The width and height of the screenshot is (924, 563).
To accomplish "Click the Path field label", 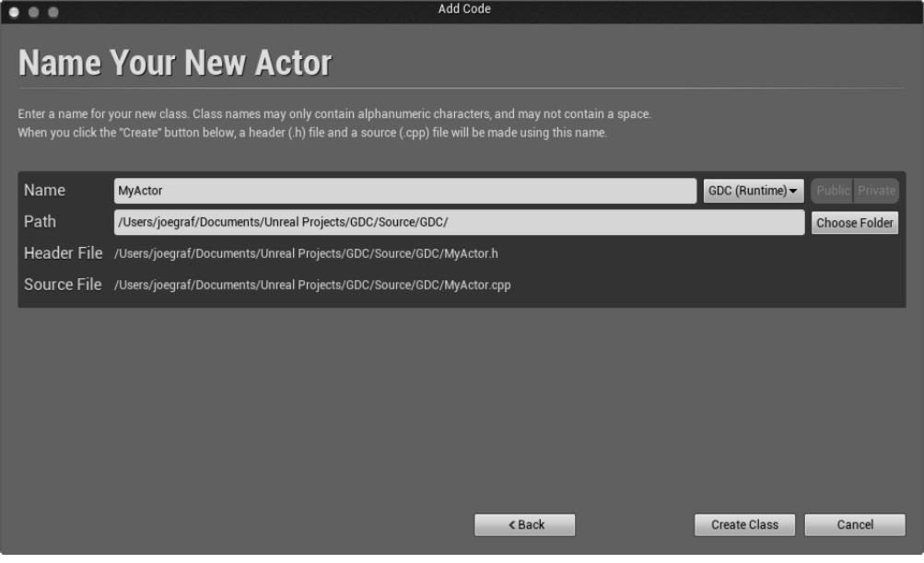I will point(40,221).
